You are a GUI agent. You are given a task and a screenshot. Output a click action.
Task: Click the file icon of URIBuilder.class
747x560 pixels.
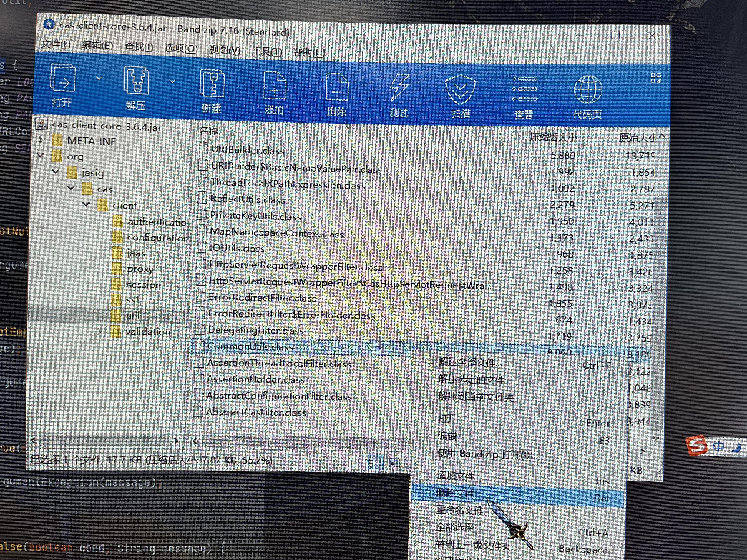pyautogui.click(x=203, y=149)
